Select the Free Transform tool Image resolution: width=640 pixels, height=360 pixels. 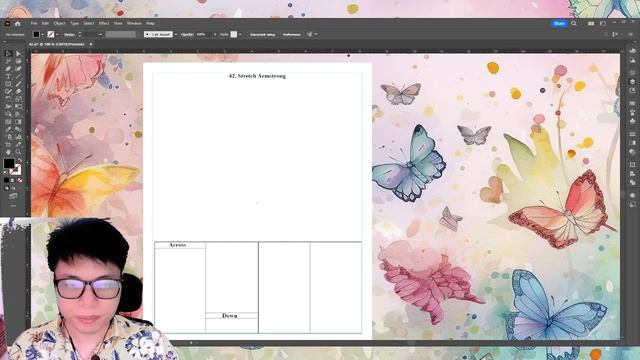18,107
